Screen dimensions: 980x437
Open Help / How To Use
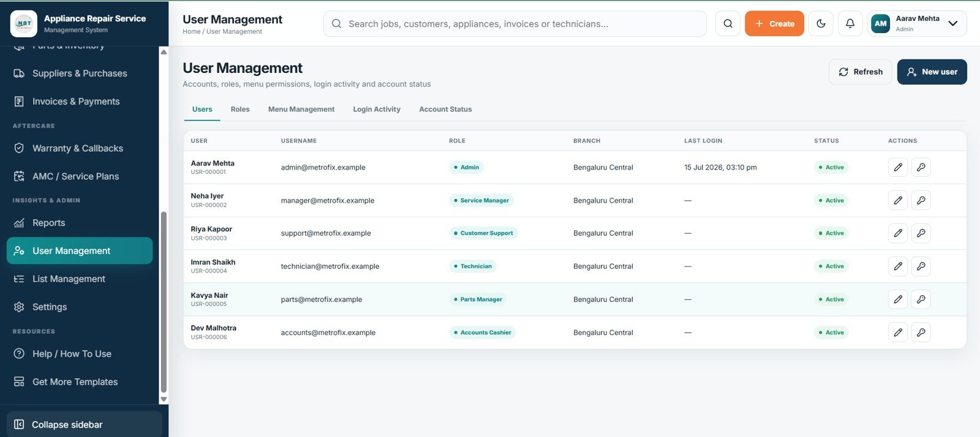tap(80, 354)
